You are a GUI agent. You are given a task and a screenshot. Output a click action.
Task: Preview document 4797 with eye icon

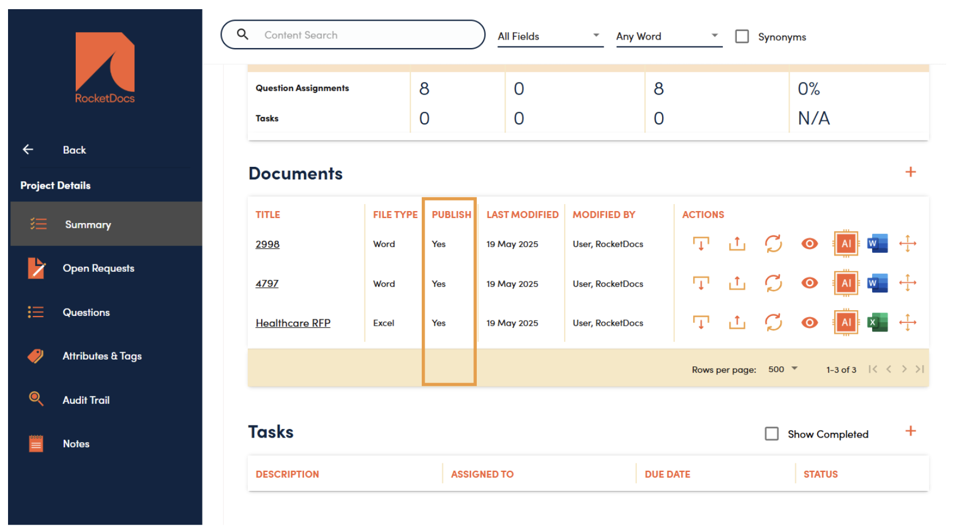(810, 283)
